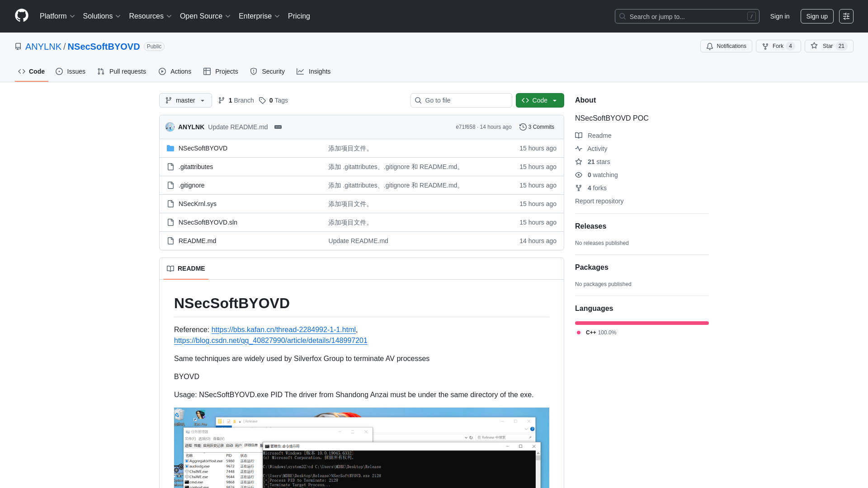Open the Update README.md commit message in header

click(x=238, y=127)
